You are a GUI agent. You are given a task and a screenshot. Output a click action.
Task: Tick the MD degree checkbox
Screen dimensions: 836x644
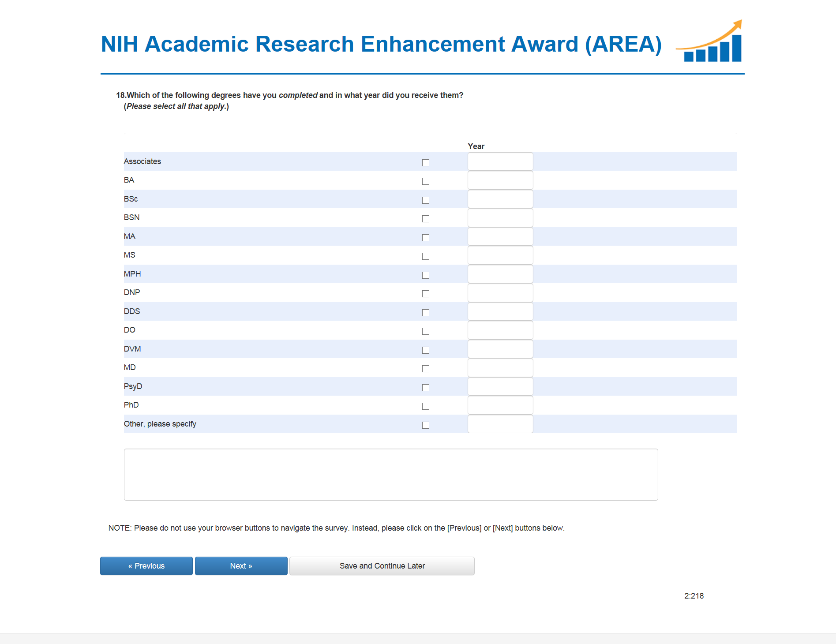pos(426,369)
